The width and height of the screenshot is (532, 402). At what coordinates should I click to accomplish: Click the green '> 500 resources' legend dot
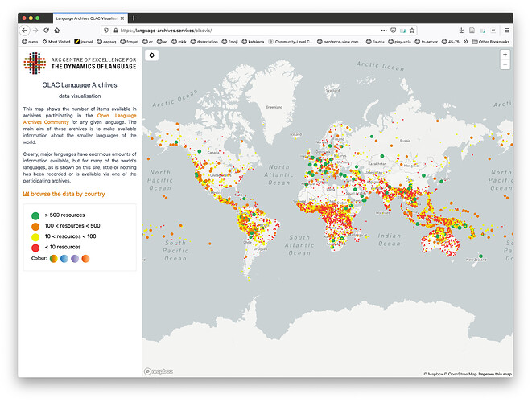(x=35, y=215)
